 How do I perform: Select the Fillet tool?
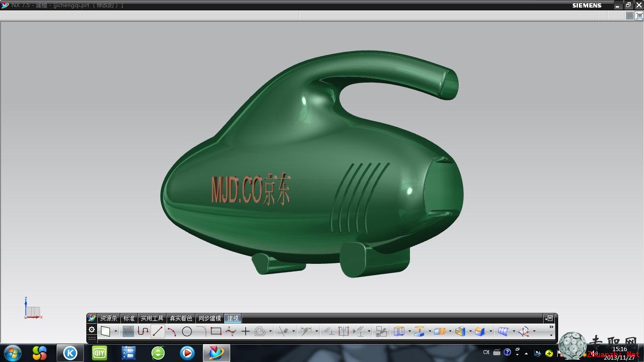[201, 331]
